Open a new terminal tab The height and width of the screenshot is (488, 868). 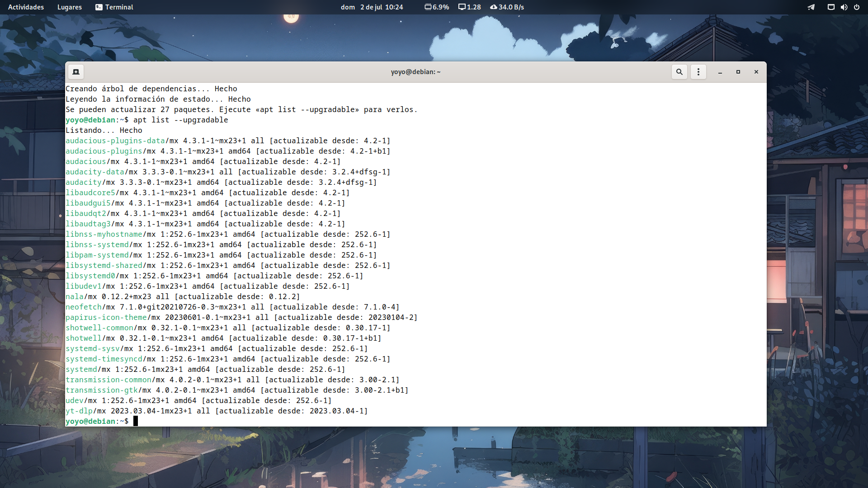[76, 72]
